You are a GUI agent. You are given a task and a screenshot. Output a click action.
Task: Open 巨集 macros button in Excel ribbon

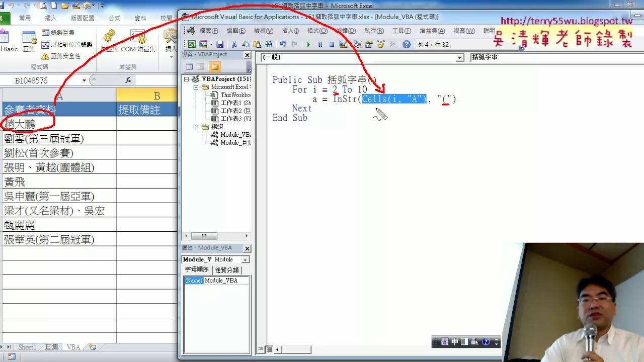[29, 41]
